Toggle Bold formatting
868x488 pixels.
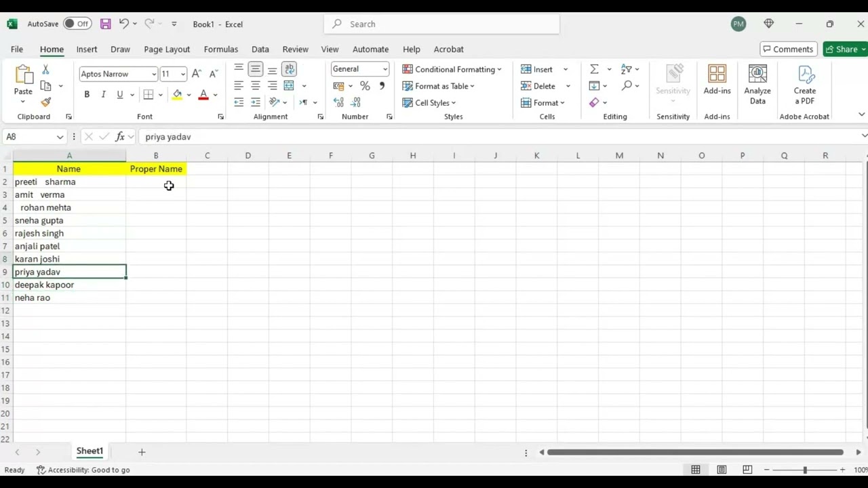click(x=87, y=94)
